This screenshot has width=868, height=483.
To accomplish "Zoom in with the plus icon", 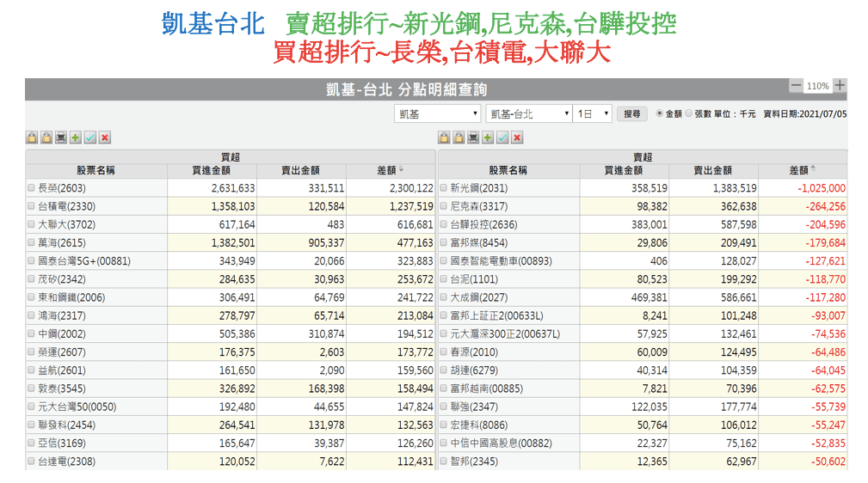I will 840,86.
